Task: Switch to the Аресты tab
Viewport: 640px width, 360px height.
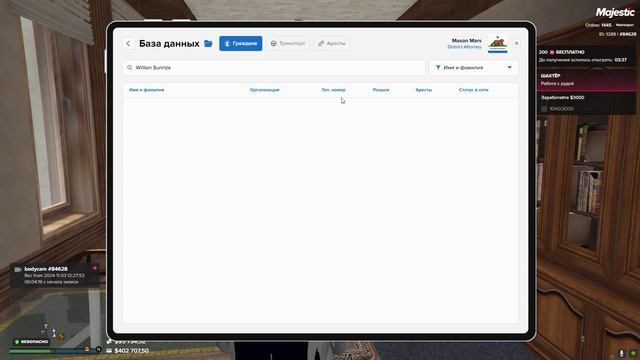Action: click(x=332, y=43)
